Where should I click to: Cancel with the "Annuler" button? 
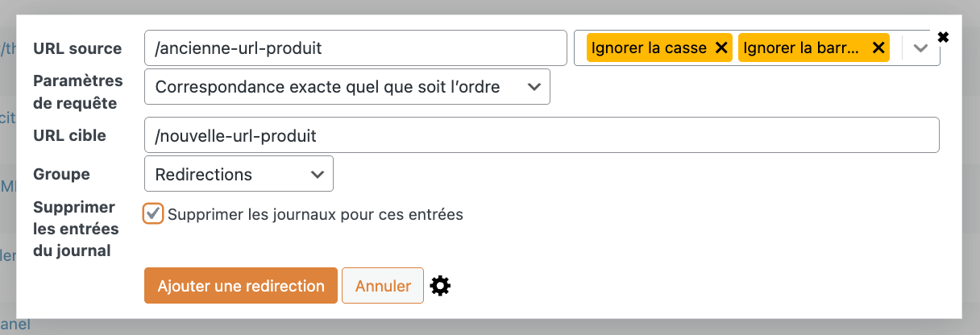(x=383, y=286)
